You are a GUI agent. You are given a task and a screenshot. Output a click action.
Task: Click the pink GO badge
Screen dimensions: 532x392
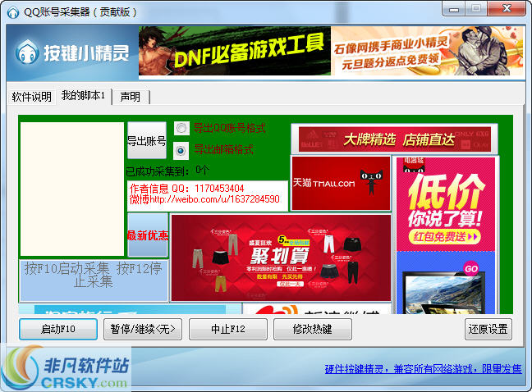pyautogui.click(x=471, y=269)
